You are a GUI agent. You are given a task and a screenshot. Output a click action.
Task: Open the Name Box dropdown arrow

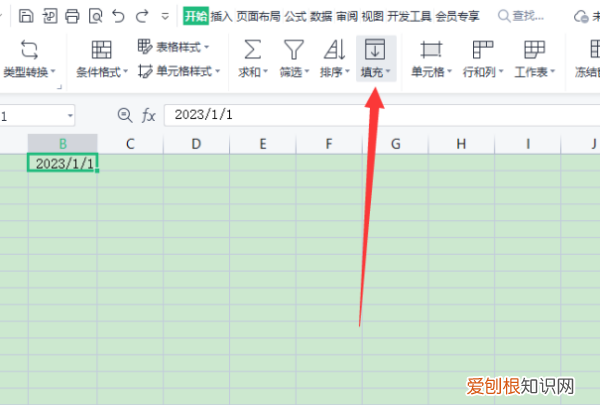pos(70,115)
